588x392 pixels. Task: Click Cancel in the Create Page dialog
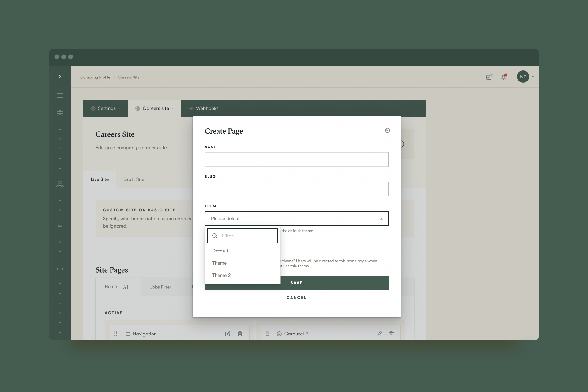point(296,297)
